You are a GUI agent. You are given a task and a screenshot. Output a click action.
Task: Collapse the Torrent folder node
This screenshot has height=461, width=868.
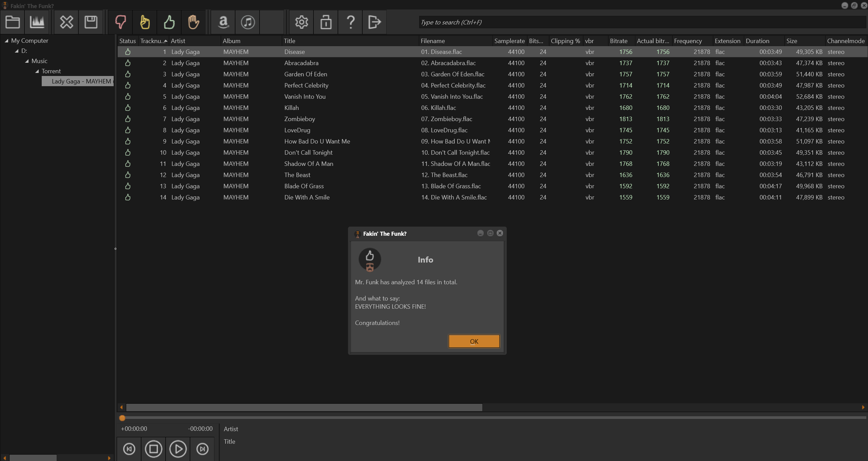pyautogui.click(x=37, y=71)
